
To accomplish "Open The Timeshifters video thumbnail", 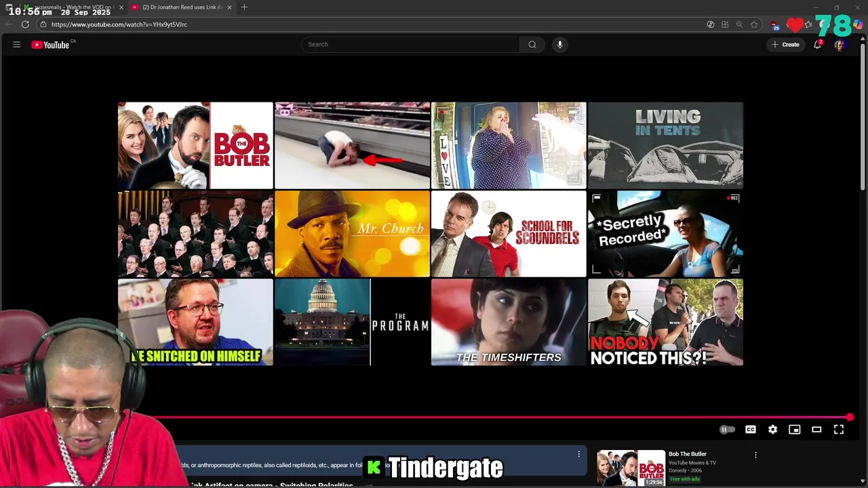I will [x=509, y=322].
